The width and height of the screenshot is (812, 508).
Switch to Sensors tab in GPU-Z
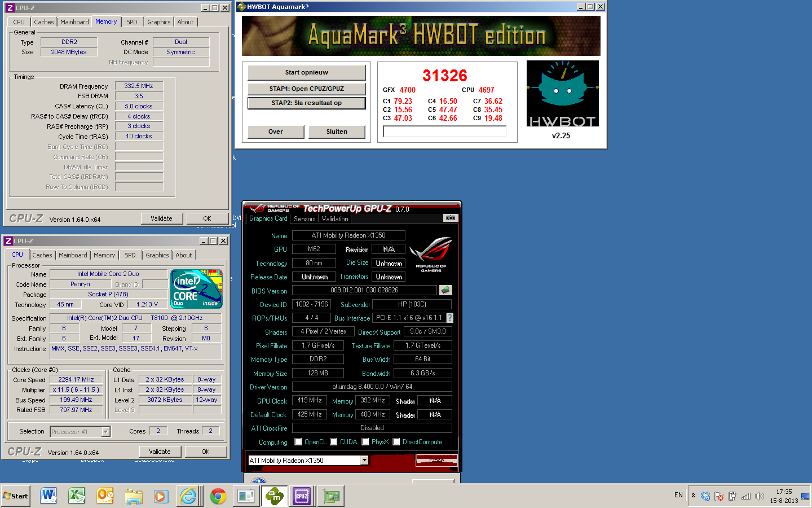pyautogui.click(x=304, y=219)
